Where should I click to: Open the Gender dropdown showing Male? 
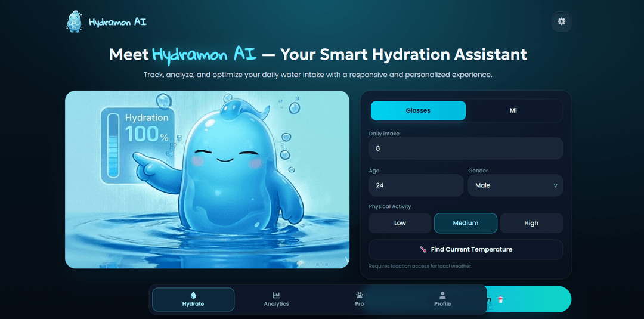click(x=515, y=185)
